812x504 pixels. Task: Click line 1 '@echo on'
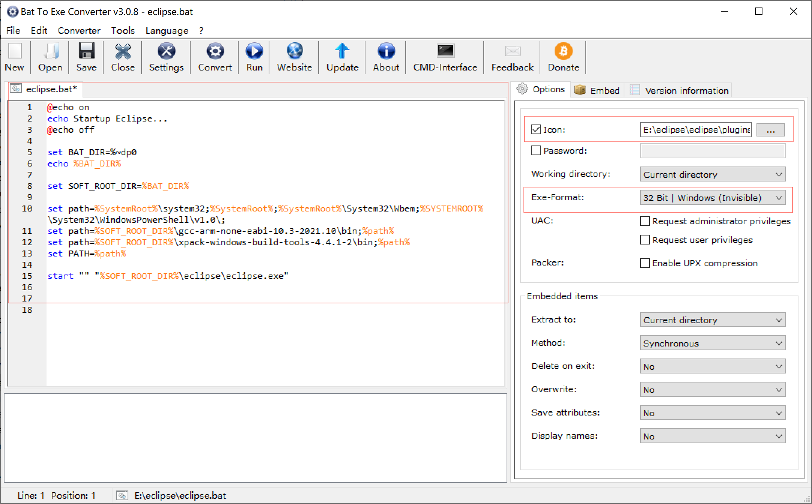68,107
